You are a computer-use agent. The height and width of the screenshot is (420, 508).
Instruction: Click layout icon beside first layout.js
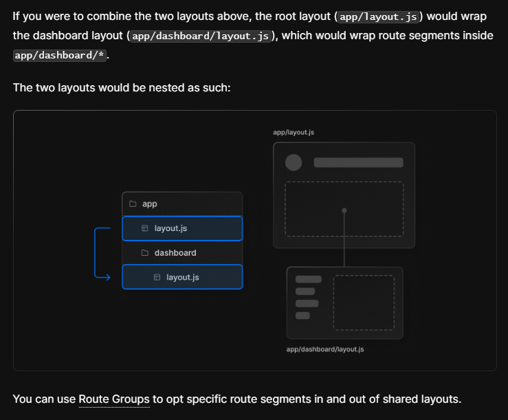tap(145, 228)
